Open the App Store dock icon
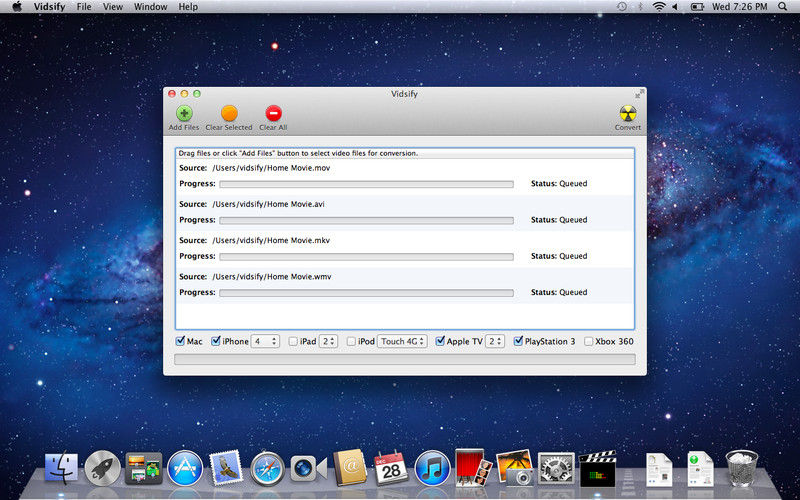 tap(185, 468)
